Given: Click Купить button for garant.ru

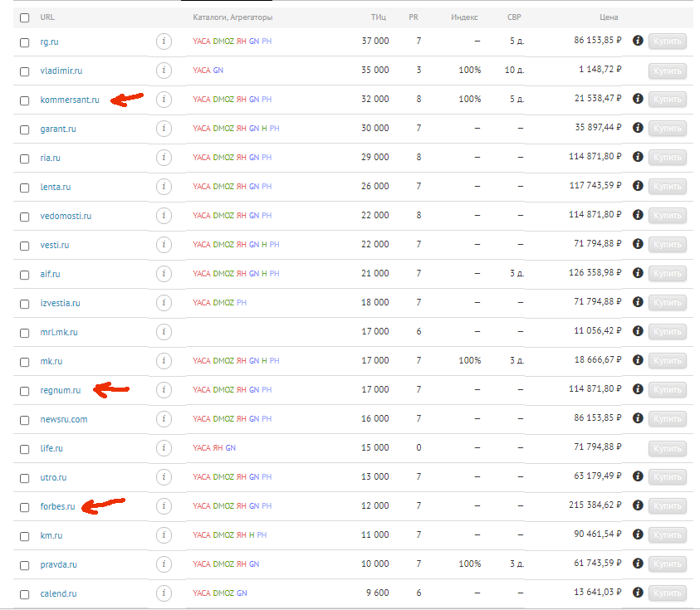Looking at the screenshot, I should coord(668,129).
